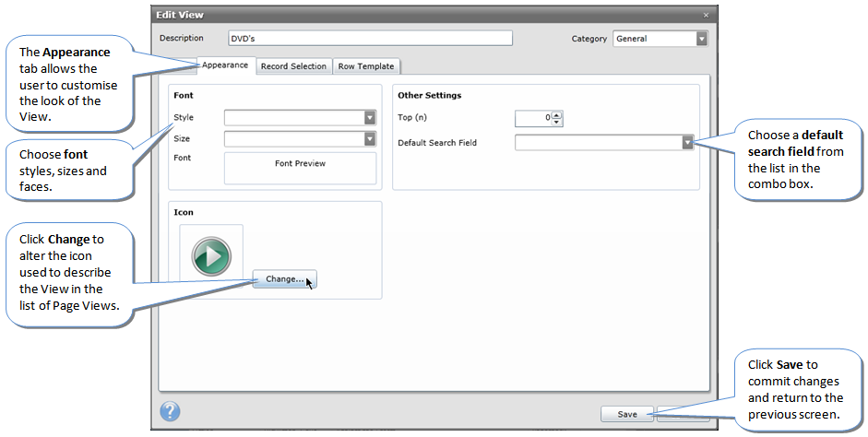868x437 pixels.
Task: Close the Edit View dialog
Action: [706, 16]
